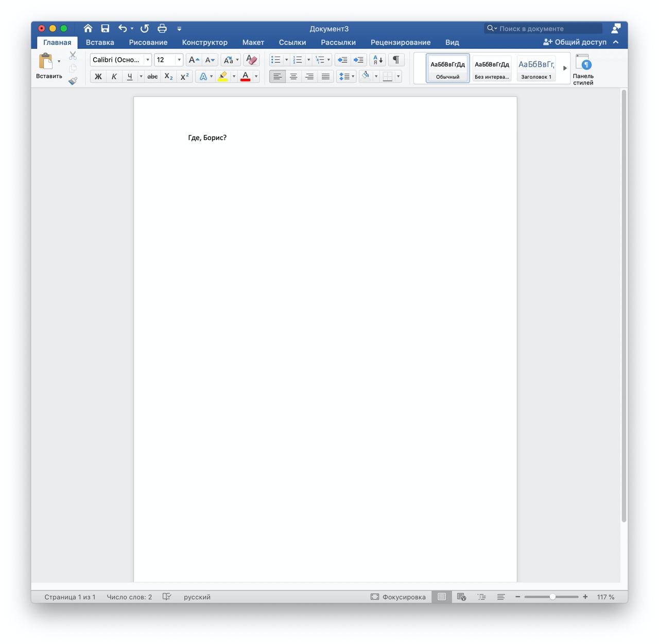Open line spacing options
This screenshot has width=659, height=644.
(x=346, y=76)
